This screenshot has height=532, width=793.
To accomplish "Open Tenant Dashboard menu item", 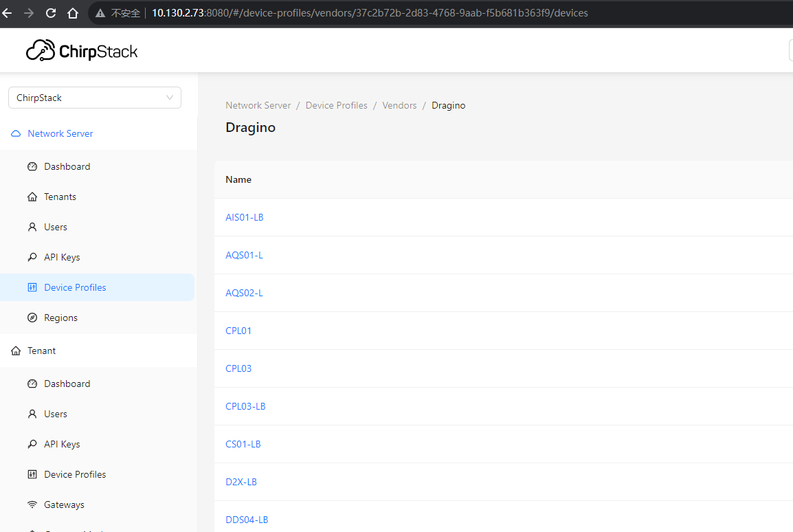I will (97, 384).
